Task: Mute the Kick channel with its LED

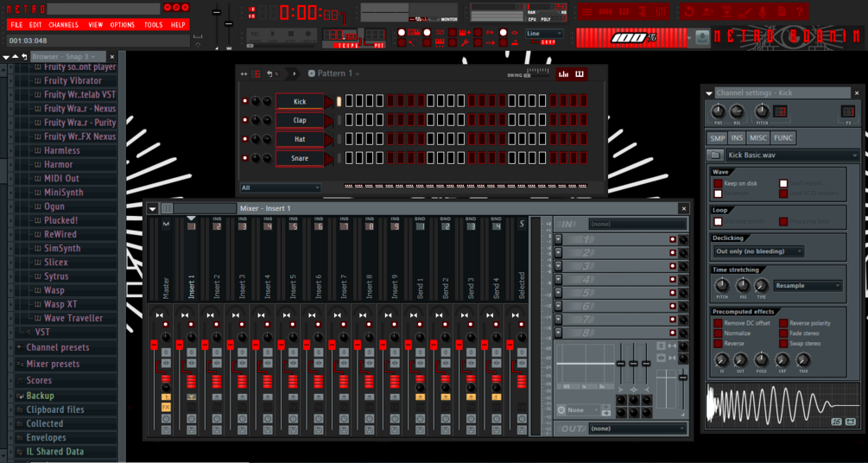Action: pos(244,101)
